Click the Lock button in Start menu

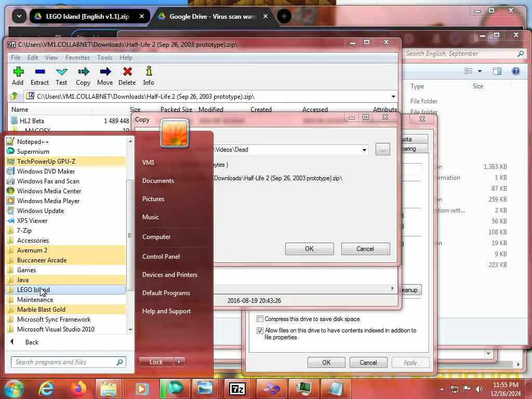156,362
